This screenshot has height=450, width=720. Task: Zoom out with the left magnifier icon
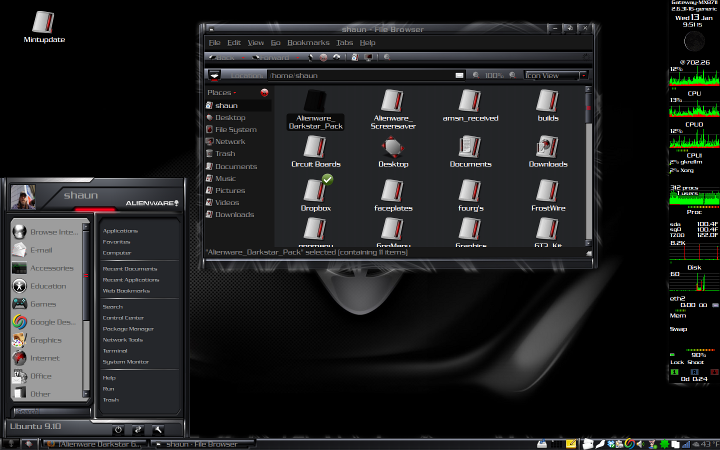476,75
